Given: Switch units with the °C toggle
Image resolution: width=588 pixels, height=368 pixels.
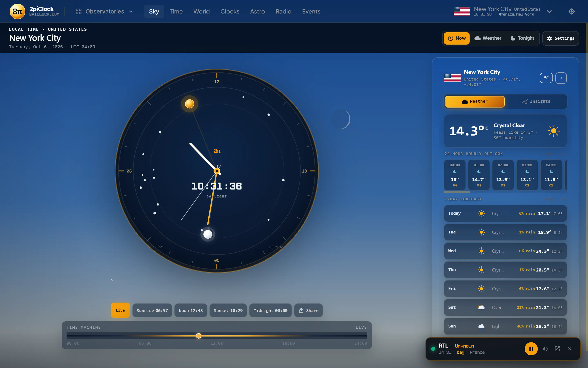Looking at the screenshot, I should [546, 78].
